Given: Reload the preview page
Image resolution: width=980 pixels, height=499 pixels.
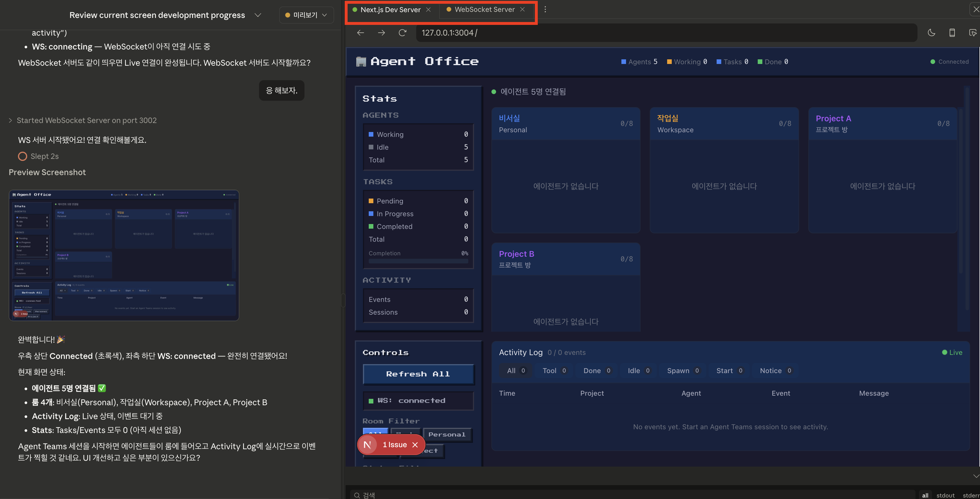Looking at the screenshot, I should pos(403,33).
